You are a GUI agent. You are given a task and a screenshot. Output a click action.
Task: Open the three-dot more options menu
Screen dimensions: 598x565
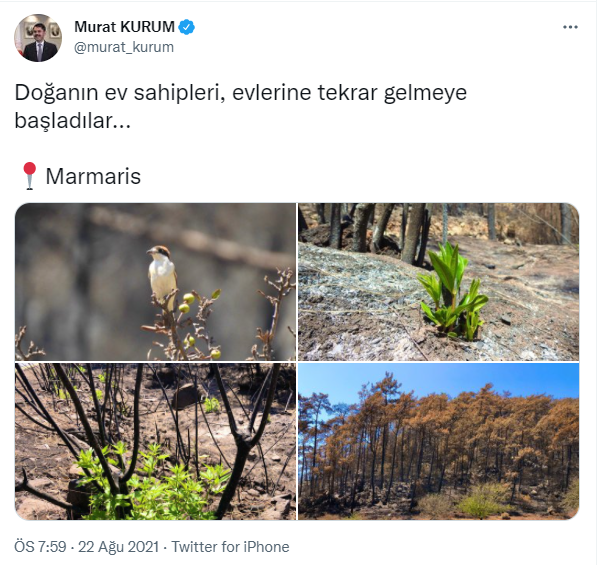(570, 27)
